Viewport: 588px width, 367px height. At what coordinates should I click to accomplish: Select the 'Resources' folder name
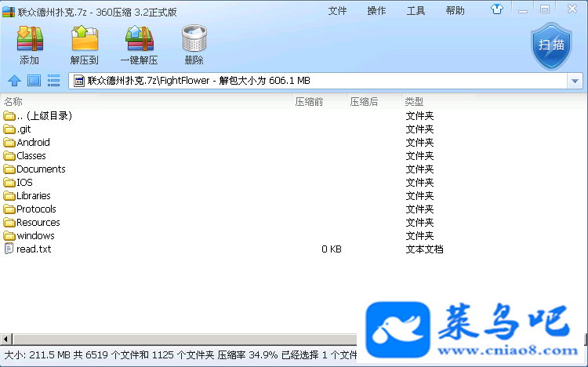point(38,223)
